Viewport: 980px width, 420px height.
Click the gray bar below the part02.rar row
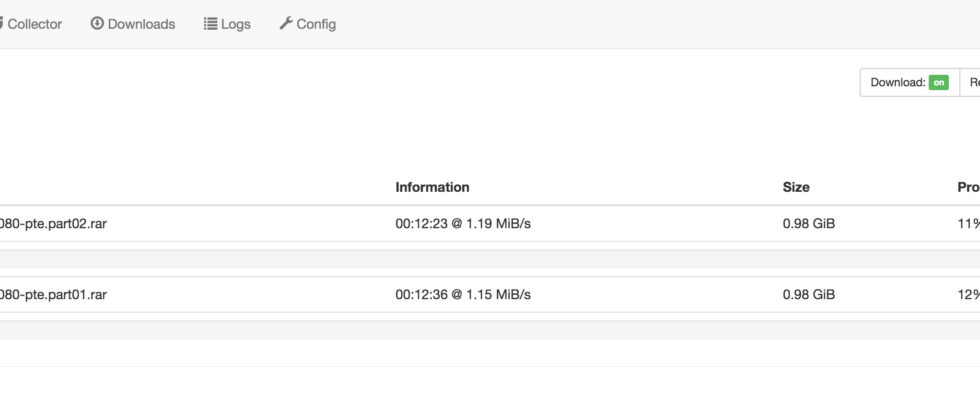tap(490, 259)
